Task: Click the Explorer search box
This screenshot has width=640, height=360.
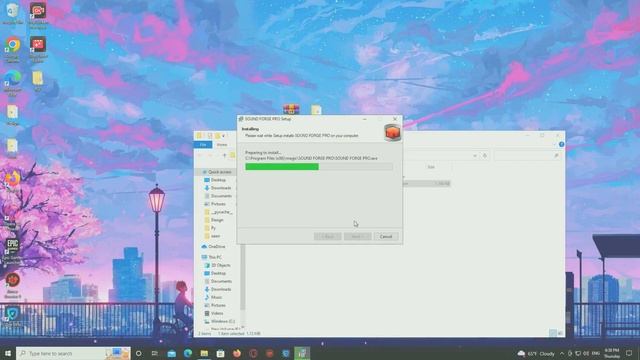Action: [x=527, y=156]
